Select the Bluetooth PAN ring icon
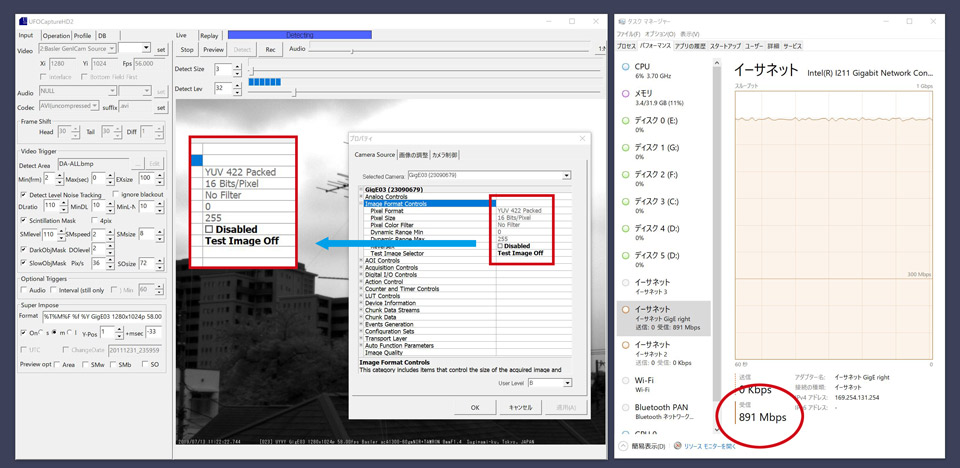 (625, 409)
